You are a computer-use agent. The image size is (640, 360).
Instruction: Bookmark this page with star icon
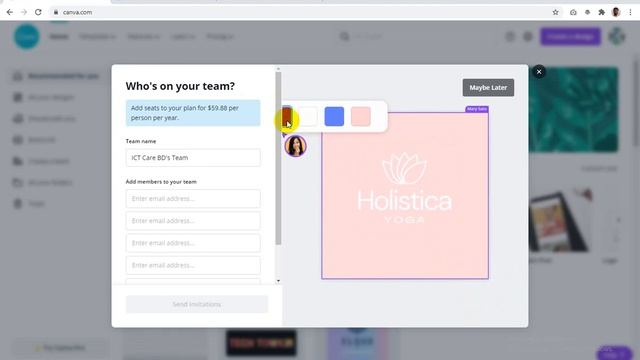click(x=556, y=12)
